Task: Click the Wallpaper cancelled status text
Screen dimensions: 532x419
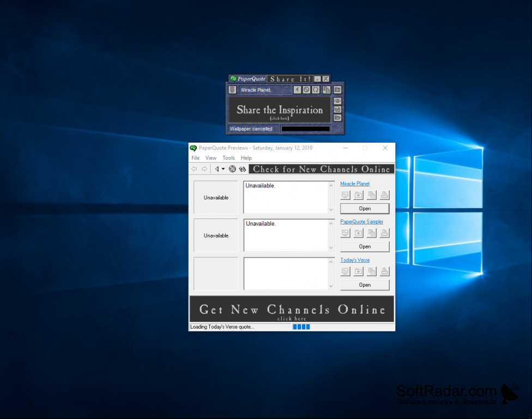Action: click(251, 129)
